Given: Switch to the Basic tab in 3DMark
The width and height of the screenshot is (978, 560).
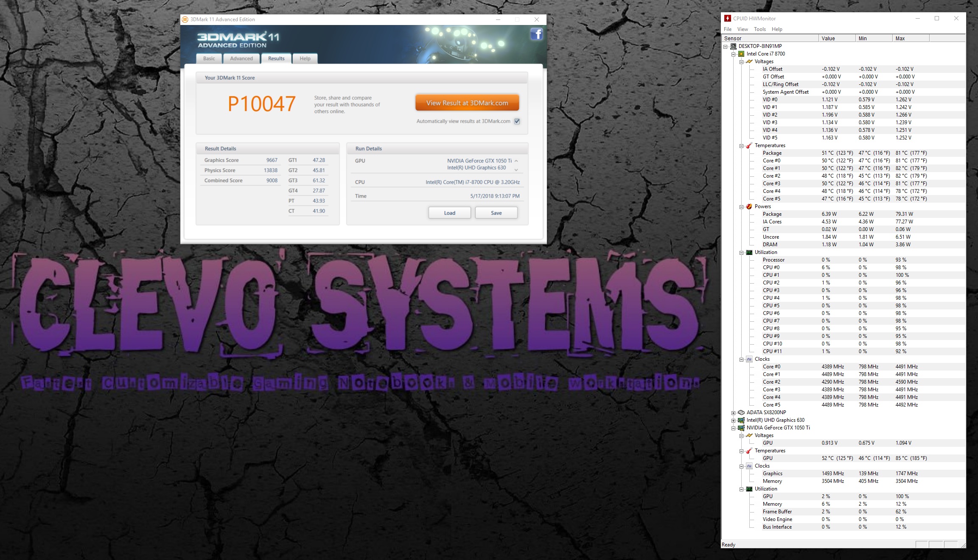Looking at the screenshot, I should (x=209, y=59).
